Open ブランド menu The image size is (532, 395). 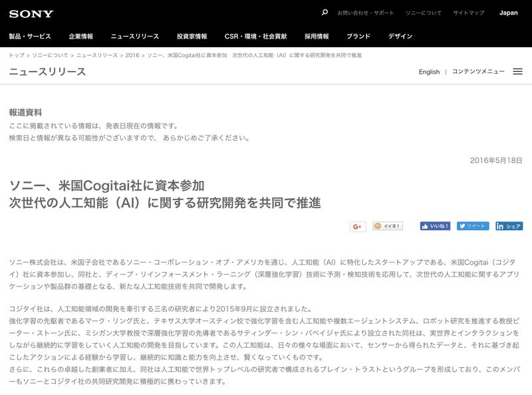point(358,37)
